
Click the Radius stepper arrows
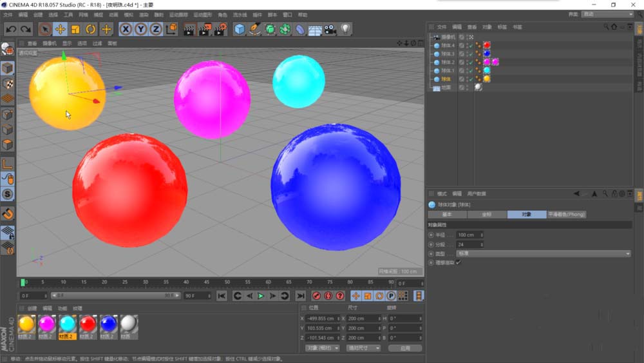click(482, 235)
